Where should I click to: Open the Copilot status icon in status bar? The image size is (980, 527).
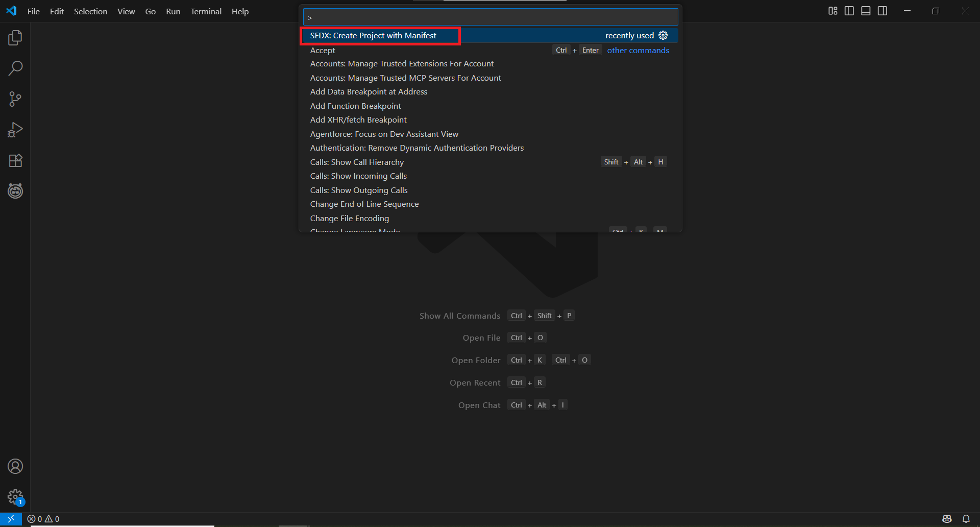[947, 519]
